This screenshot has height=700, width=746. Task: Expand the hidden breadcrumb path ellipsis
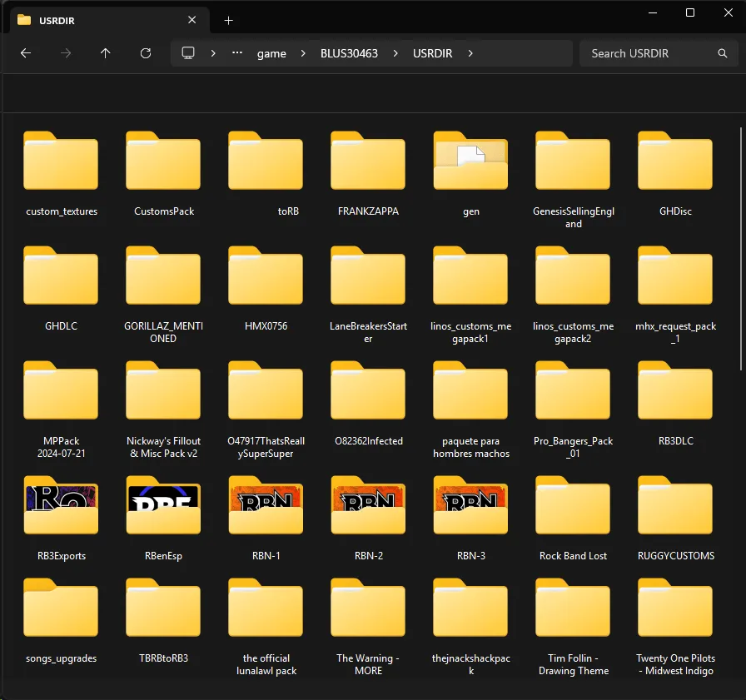click(x=236, y=52)
